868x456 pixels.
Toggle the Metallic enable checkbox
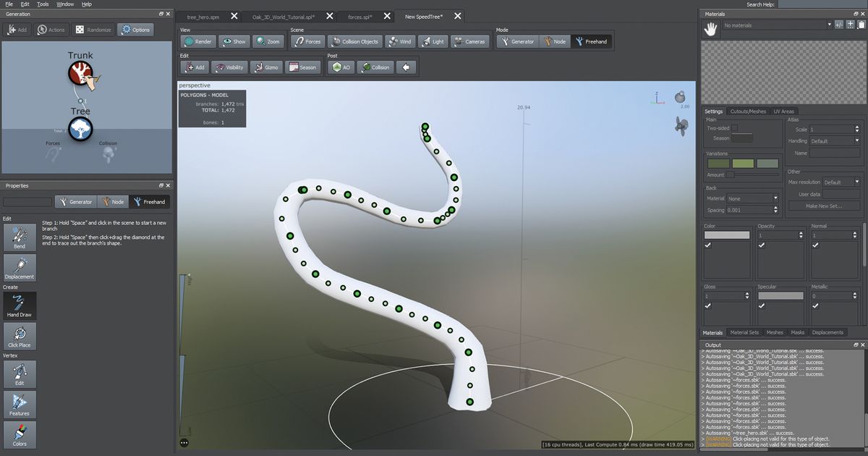pos(814,306)
